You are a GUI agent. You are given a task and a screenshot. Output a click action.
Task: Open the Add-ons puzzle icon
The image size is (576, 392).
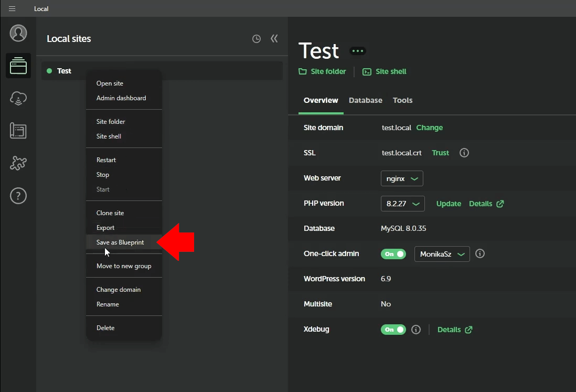click(18, 163)
